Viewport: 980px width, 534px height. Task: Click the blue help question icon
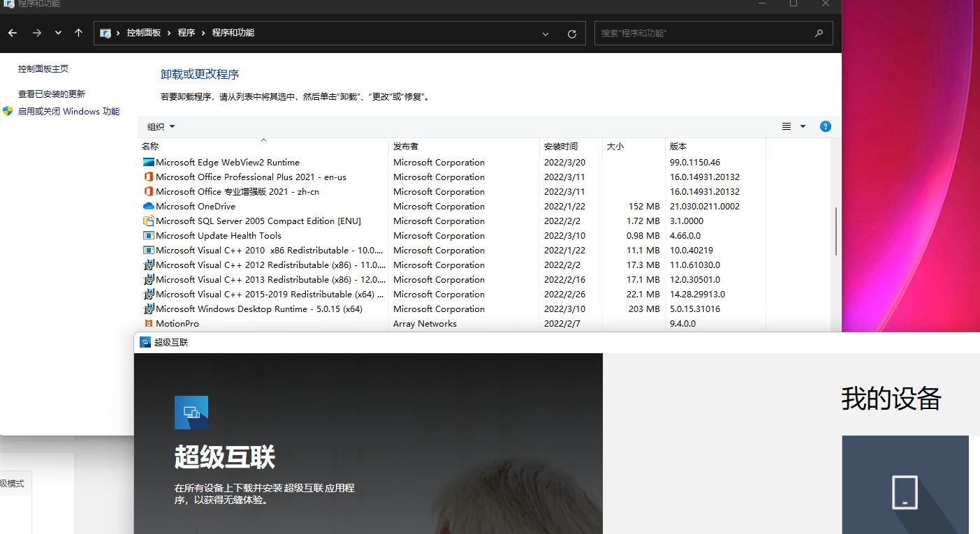point(826,126)
